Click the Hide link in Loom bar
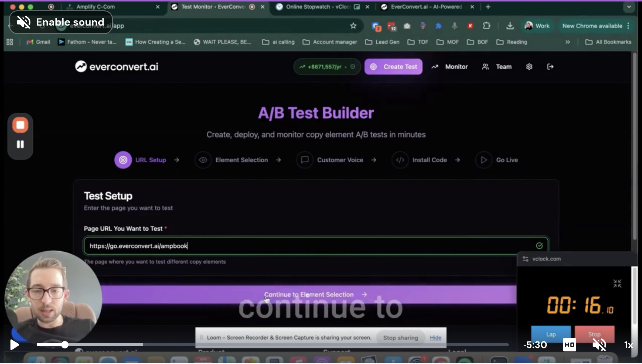This screenshot has height=364, width=642. pos(435,338)
